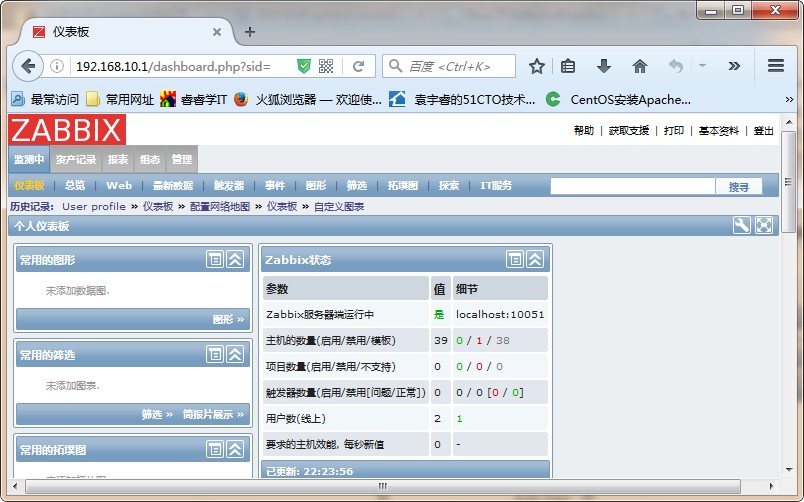This screenshot has width=804, height=502.
Task: Select the 监测中 main tab
Action: click(x=29, y=159)
